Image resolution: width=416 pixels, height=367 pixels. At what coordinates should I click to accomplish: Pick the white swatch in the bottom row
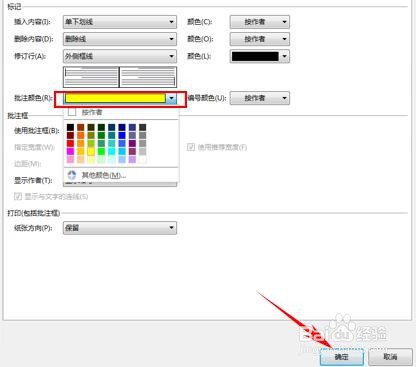[x=143, y=159]
